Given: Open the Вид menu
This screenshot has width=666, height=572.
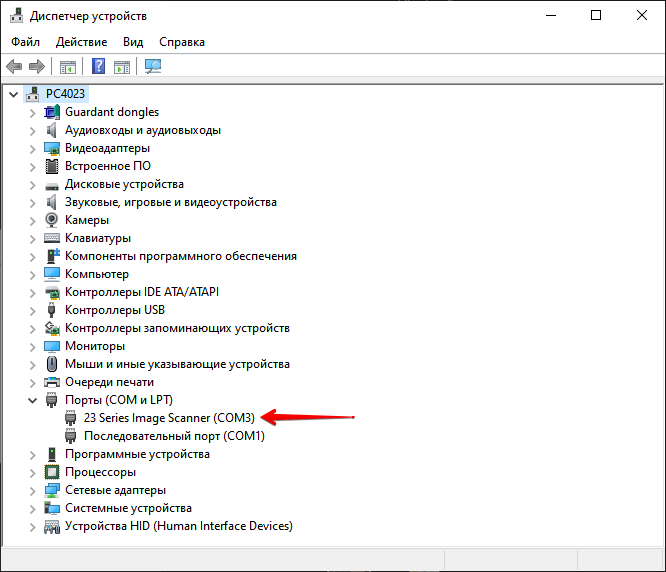Looking at the screenshot, I should 133,42.
